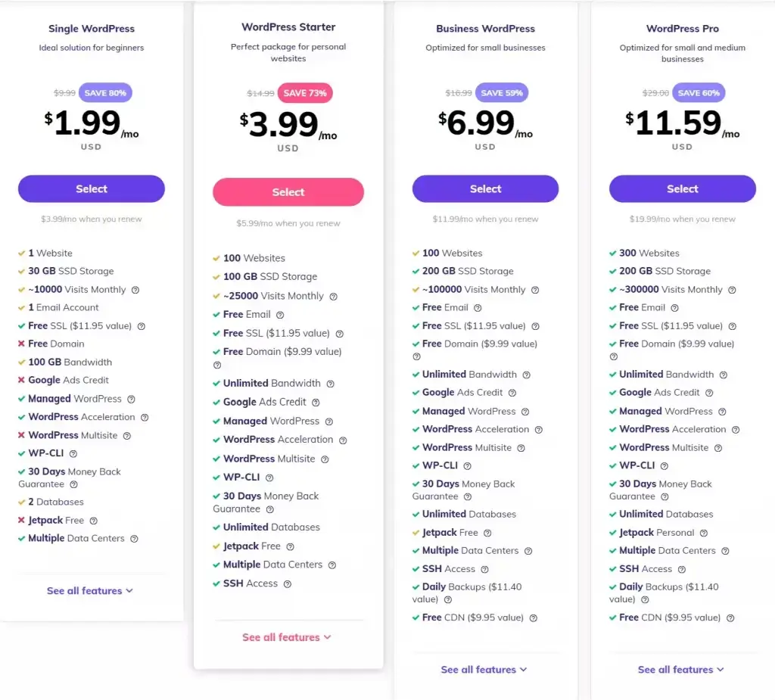Select the Business WordPress plan header
The height and width of the screenshot is (700, 775).
[x=485, y=28]
